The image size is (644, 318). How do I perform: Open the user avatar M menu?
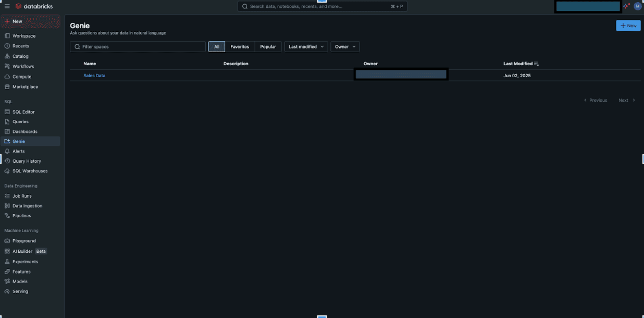click(x=637, y=6)
